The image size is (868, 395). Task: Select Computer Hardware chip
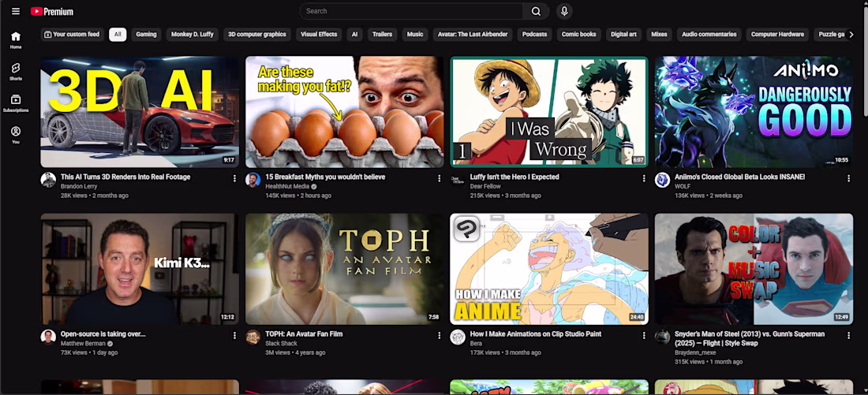(x=777, y=35)
